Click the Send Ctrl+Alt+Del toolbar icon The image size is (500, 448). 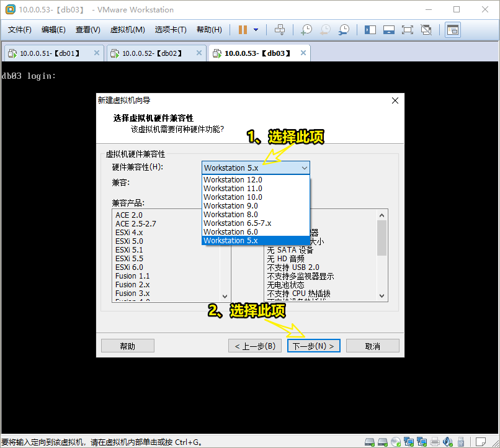pyautogui.click(x=280, y=29)
